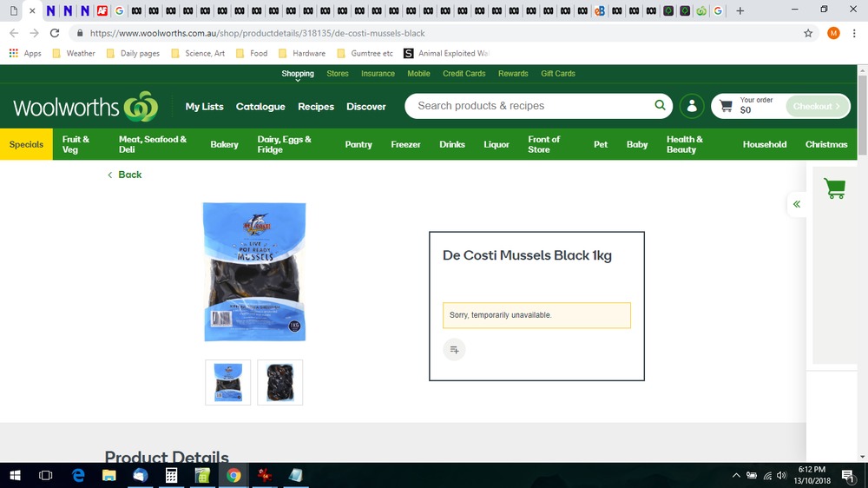Open the Catalogue link
The height and width of the screenshot is (488, 868).
coord(260,107)
